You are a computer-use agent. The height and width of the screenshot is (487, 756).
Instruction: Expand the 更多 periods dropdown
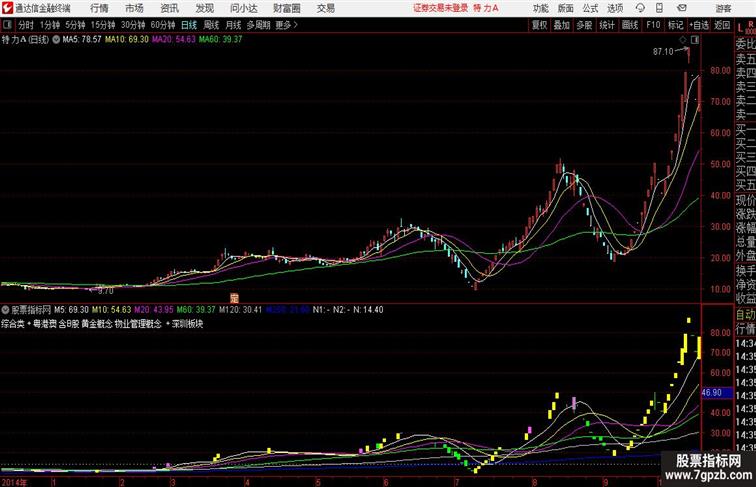(x=286, y=25)
